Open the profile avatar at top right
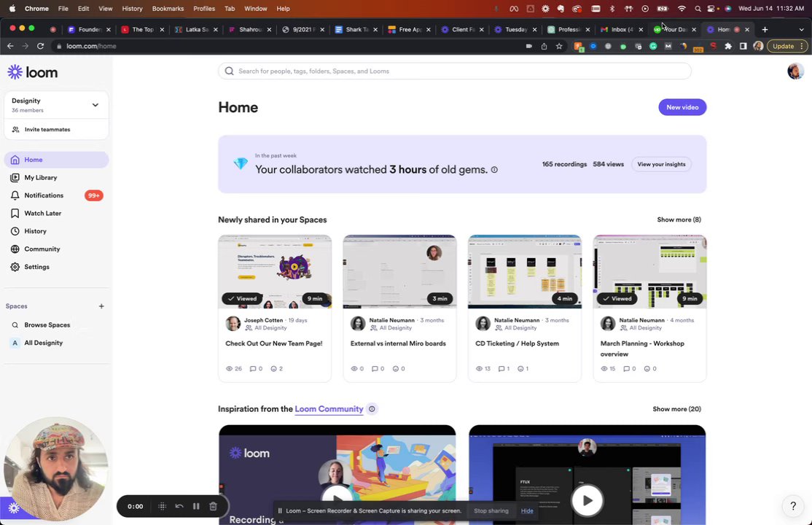 [x=795, y=71]
